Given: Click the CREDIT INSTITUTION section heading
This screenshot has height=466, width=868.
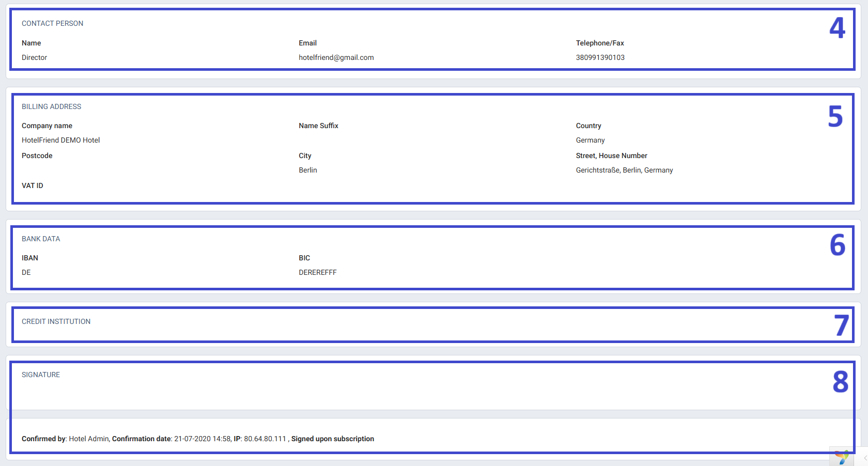Looking at the screenshot, I should [x=56, y=321].
